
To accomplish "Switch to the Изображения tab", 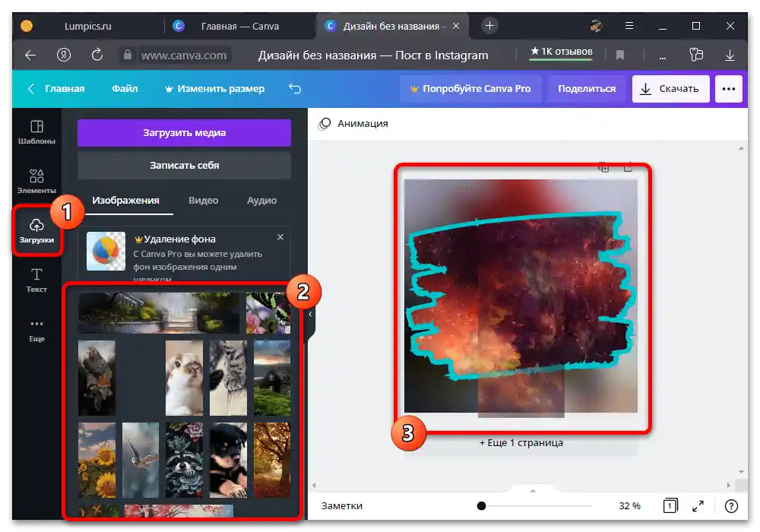I will 125,201.
